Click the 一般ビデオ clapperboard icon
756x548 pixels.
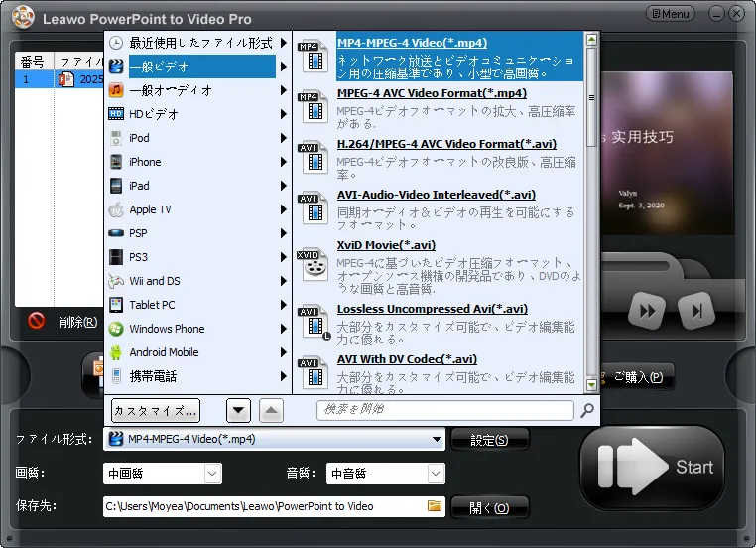pos(116,67)
